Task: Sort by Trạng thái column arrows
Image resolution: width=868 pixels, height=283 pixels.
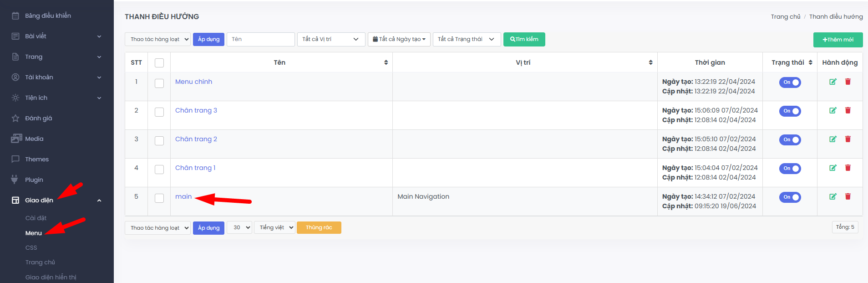Action: [811, 62]
